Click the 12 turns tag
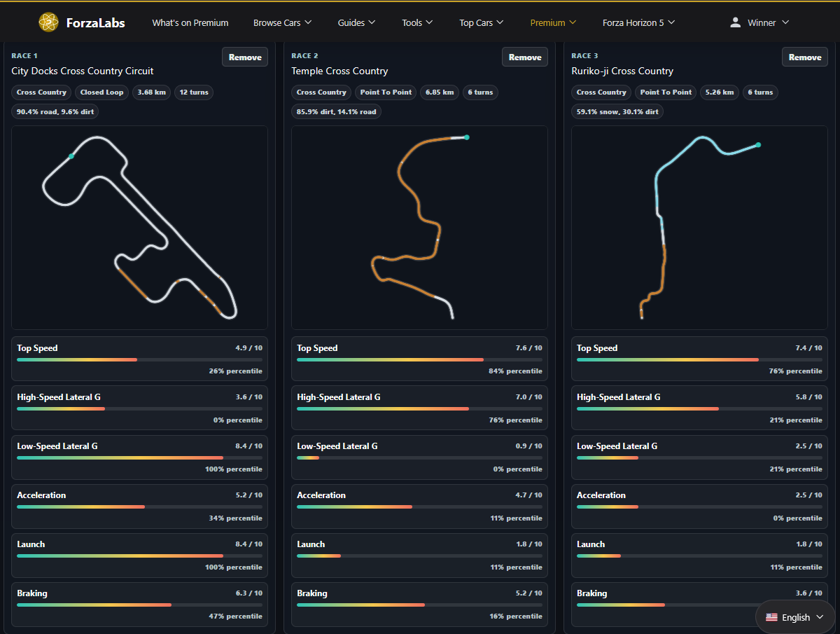This screenshot has width=840, height=634. coord(193,92)
